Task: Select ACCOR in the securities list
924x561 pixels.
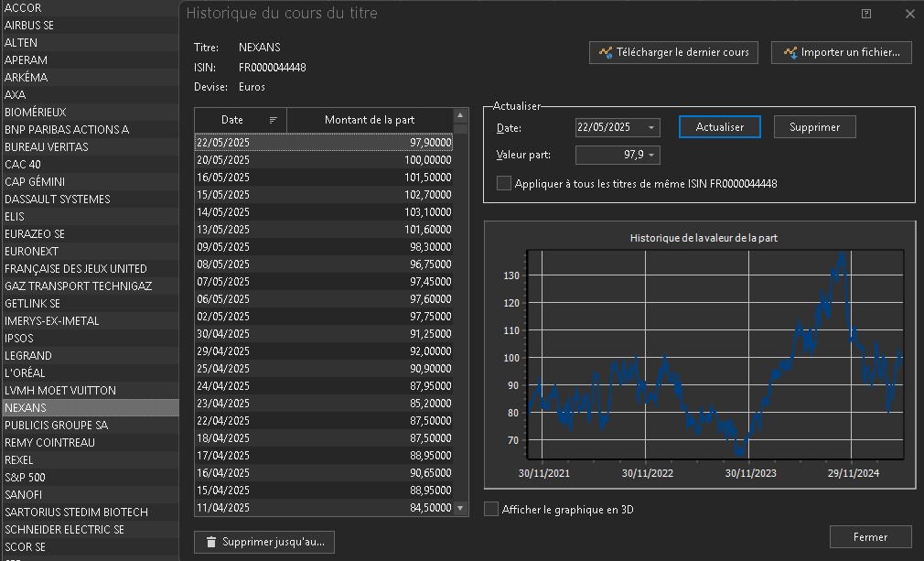Action: point(90,8)
